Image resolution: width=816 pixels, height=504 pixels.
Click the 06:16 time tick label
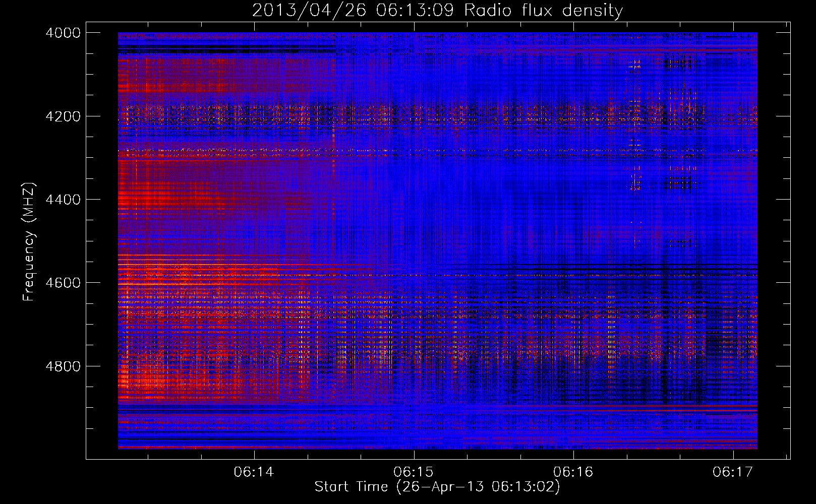[573, 472]
